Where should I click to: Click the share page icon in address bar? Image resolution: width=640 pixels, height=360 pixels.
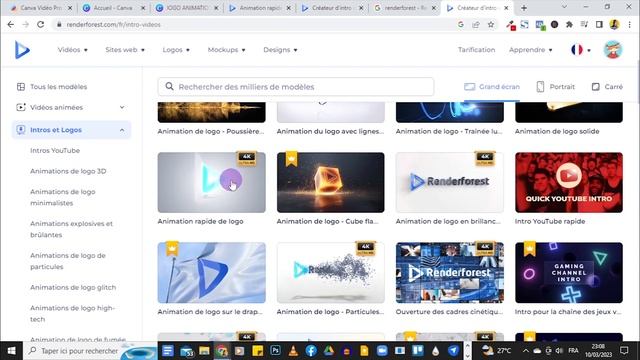476,24
